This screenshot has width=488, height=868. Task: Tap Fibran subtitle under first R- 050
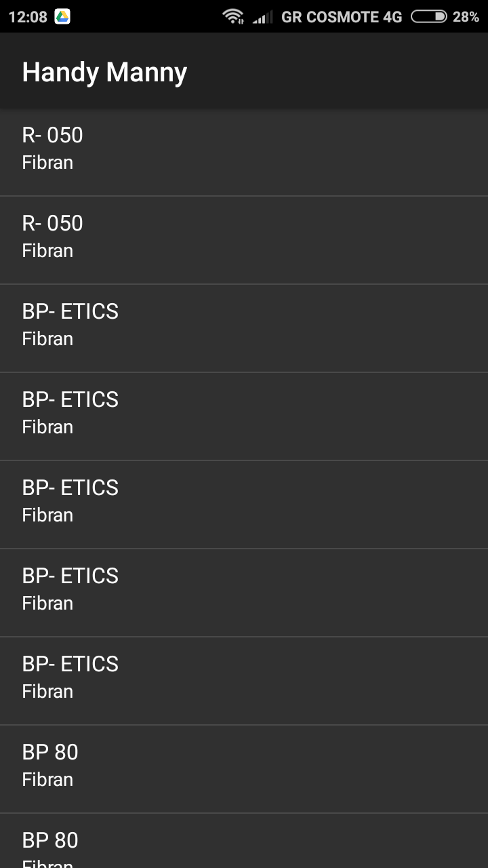coord(47,163)
